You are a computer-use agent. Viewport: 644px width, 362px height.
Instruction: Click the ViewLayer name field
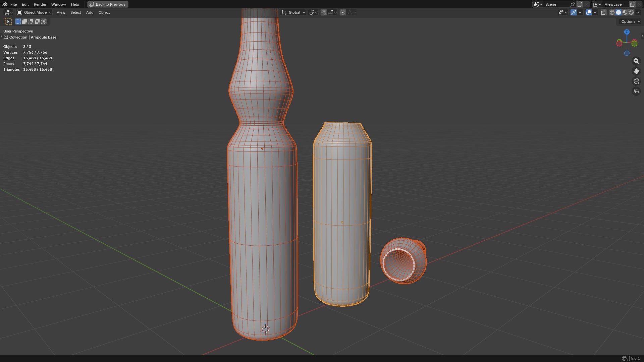tap(615, 4)
